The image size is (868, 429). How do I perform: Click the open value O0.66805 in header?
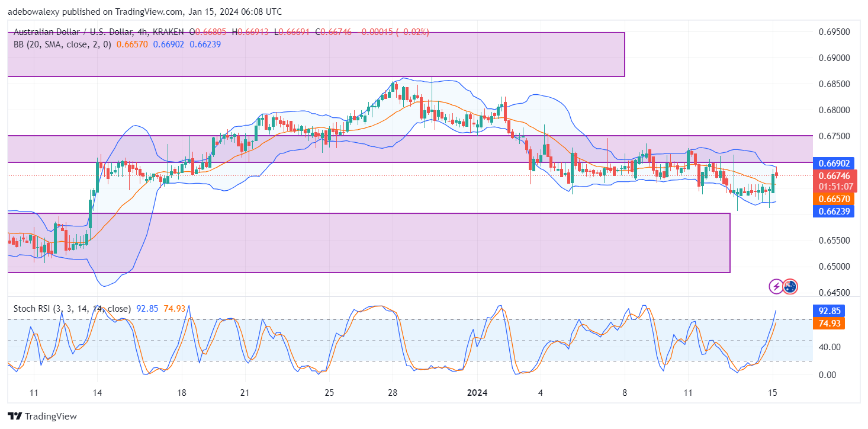point(208,31)
